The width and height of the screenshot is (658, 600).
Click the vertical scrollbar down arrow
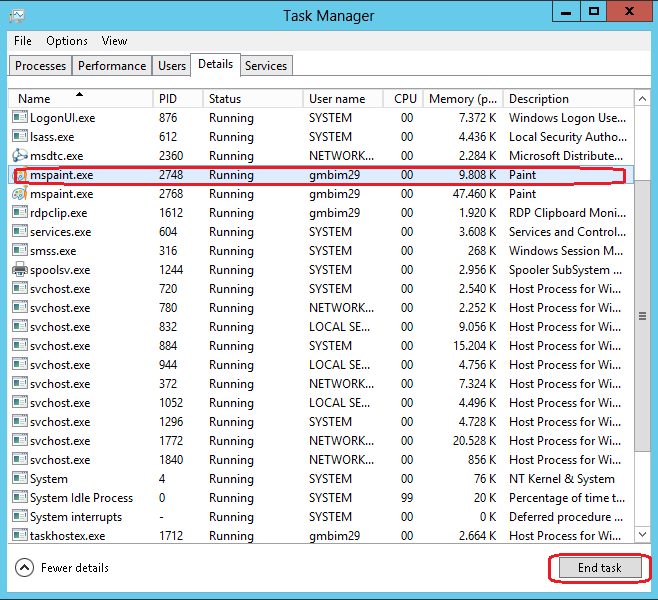coord(641,535)
